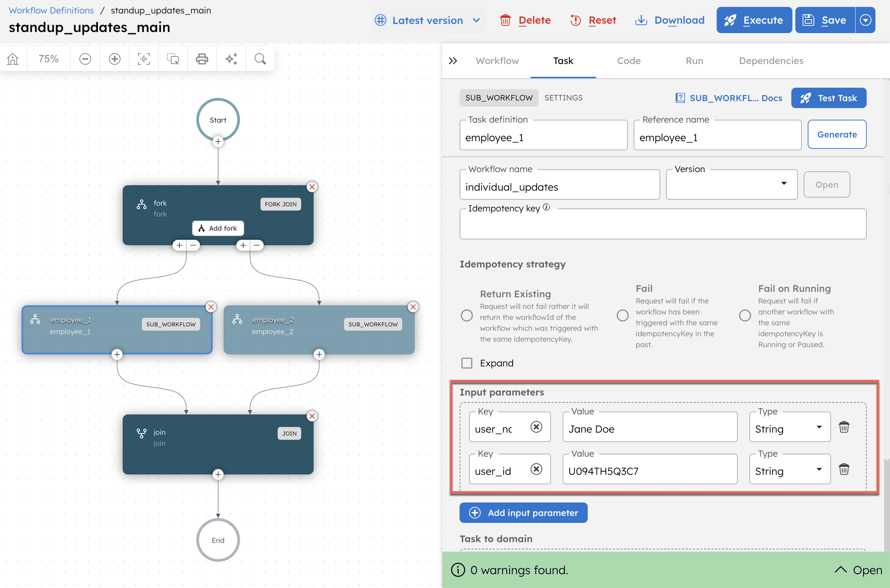Select the join task node

(218, 444)
